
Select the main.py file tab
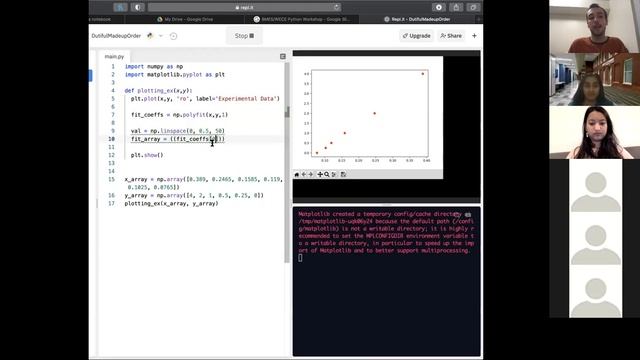114,57
